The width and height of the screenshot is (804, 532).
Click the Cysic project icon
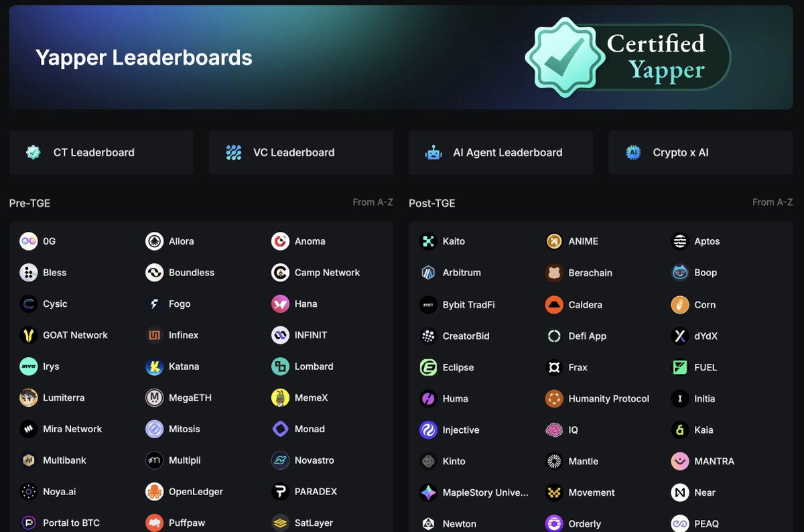pyautogui.click(x=28, y=304)
